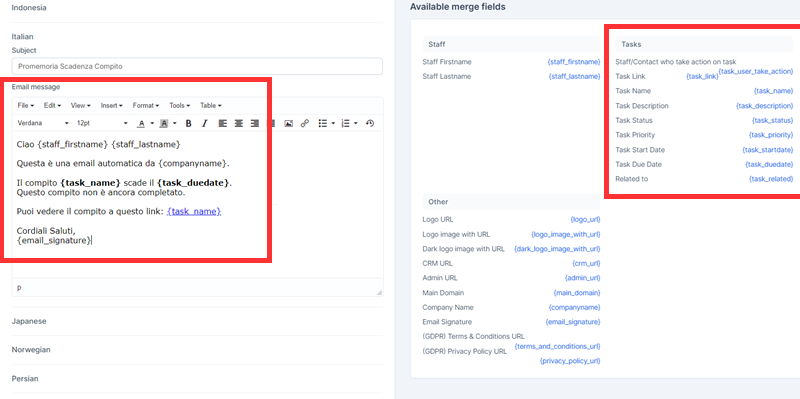
Task: Click the 'Available merge fields' heading
Action: click(458, 7)
